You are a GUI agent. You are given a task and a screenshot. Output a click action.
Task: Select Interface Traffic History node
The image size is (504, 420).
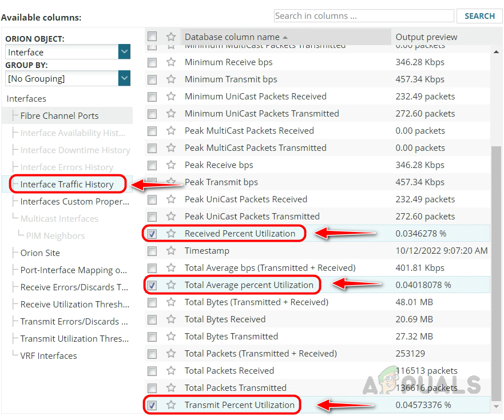pos(67,185)
